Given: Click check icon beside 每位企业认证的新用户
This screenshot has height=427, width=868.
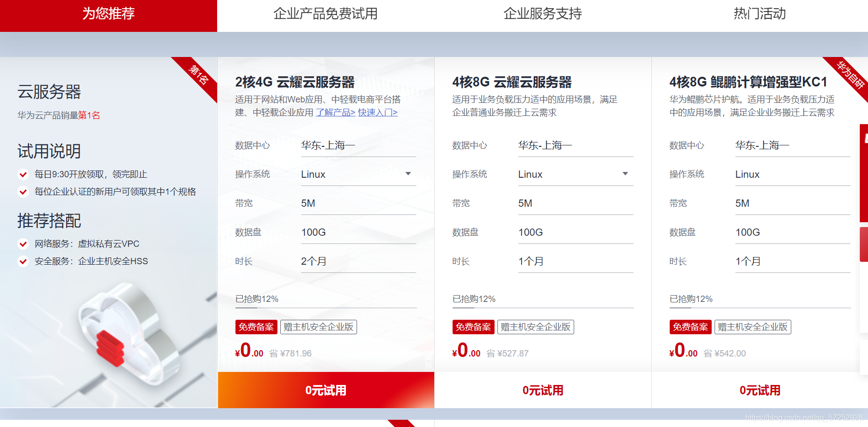Looking at the screenshot, I should [23, 192].
